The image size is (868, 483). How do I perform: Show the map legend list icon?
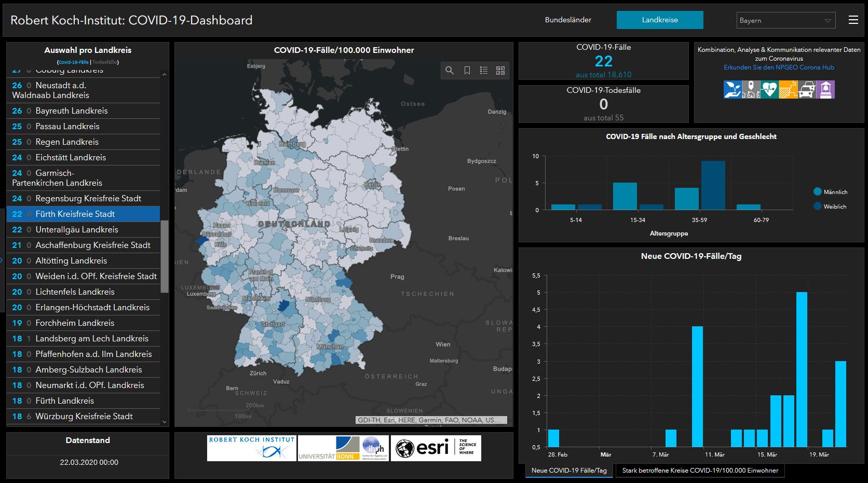[x=483, y=71]
